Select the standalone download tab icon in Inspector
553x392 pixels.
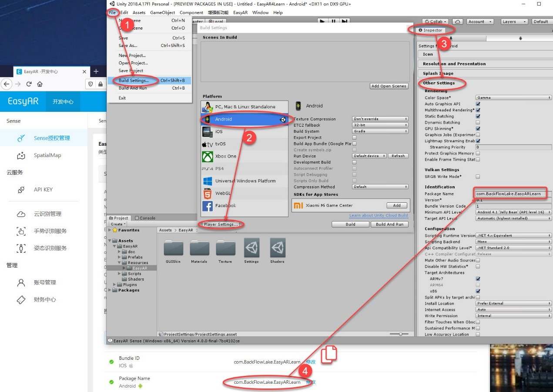pos(451,38)
